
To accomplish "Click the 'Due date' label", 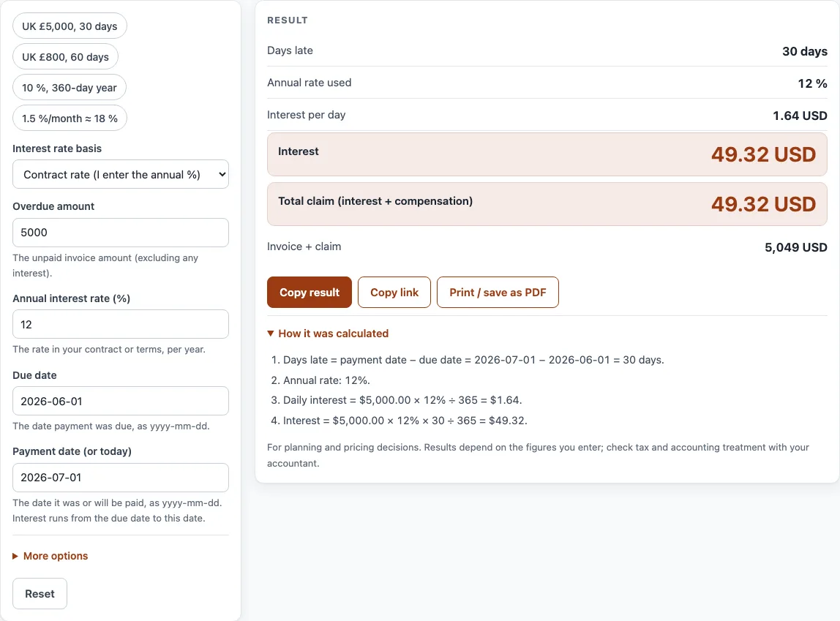I will (x=35, y=375).
